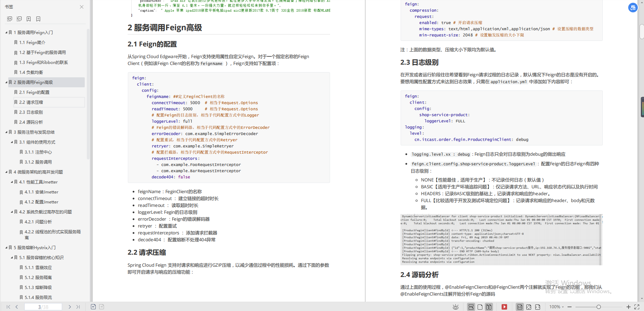Open bookmark '2.3 日志级别'

pos(31,112)
